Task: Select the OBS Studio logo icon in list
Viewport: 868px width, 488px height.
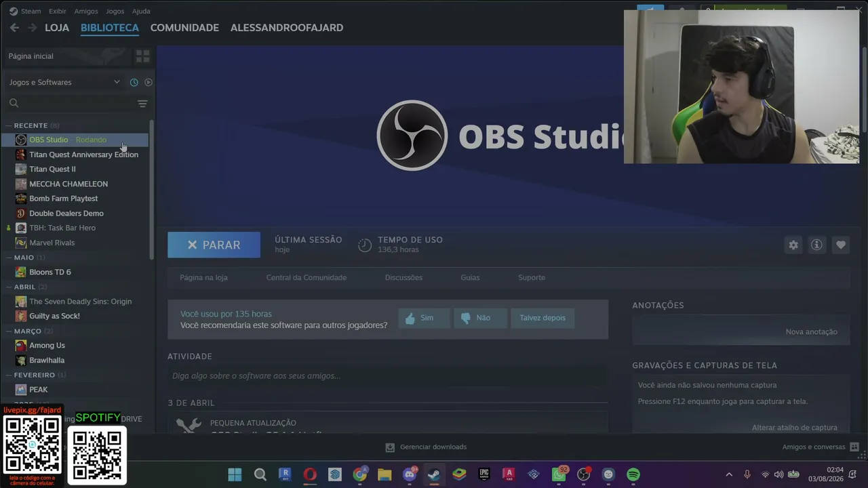Action: coord(21,140)
